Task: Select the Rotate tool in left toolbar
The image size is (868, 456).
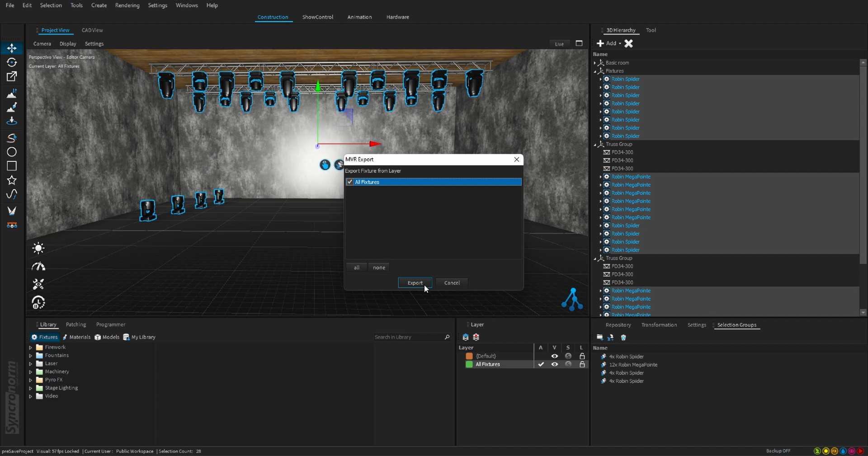Action: pos(12,62)
